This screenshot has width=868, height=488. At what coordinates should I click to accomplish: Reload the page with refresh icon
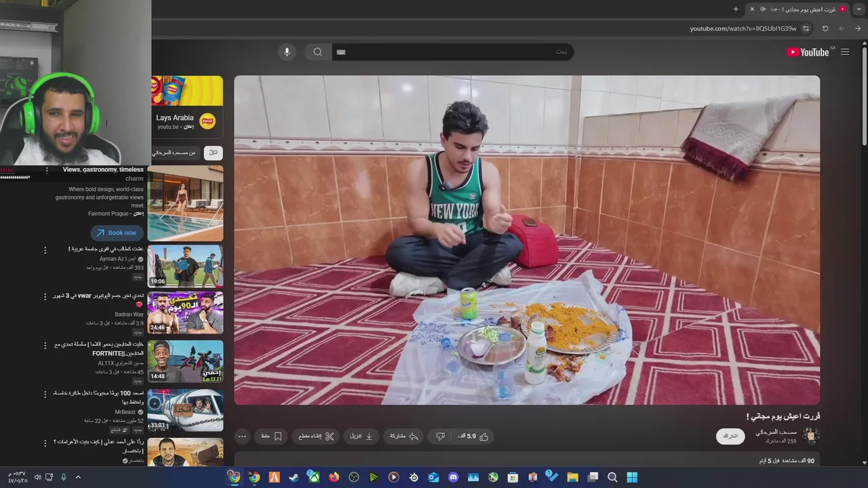pos(825,28)
